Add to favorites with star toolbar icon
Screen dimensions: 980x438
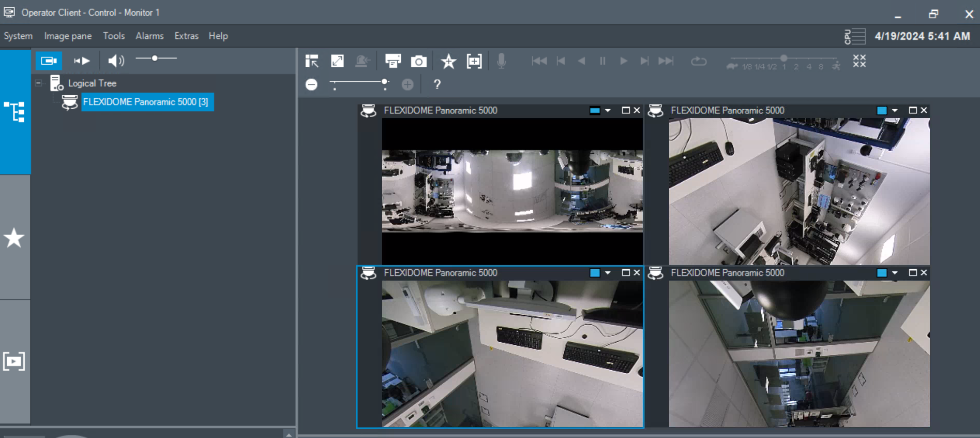[x=448, y=62]
